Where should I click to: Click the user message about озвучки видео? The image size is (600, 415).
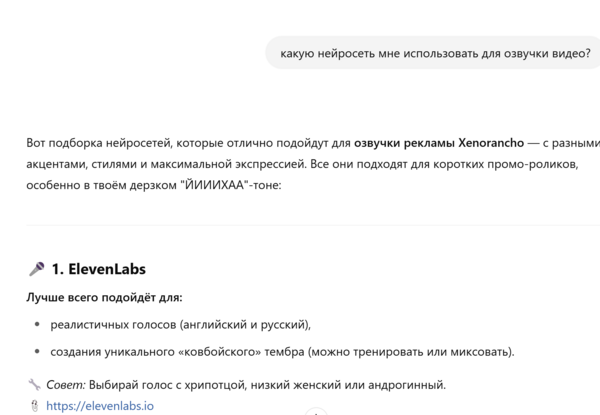pyautogui.click(x=435, y=53)
